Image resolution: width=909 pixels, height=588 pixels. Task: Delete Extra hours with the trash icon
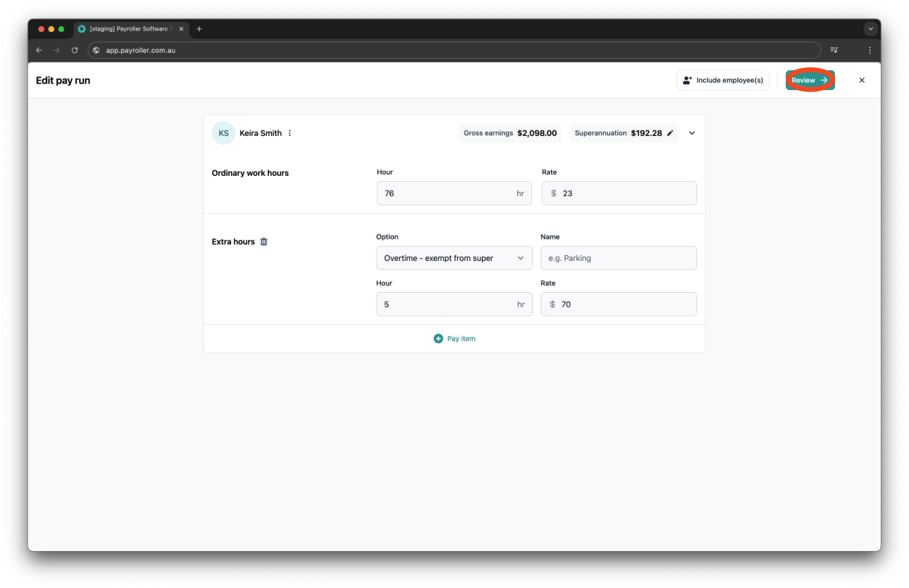pos(264,242)
